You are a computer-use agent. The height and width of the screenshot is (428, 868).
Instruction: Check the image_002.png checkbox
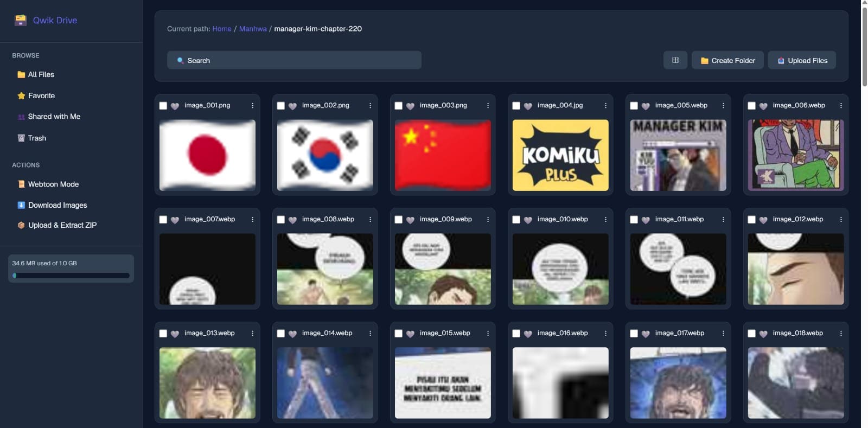pyautogui.click(x=281, y=106)
